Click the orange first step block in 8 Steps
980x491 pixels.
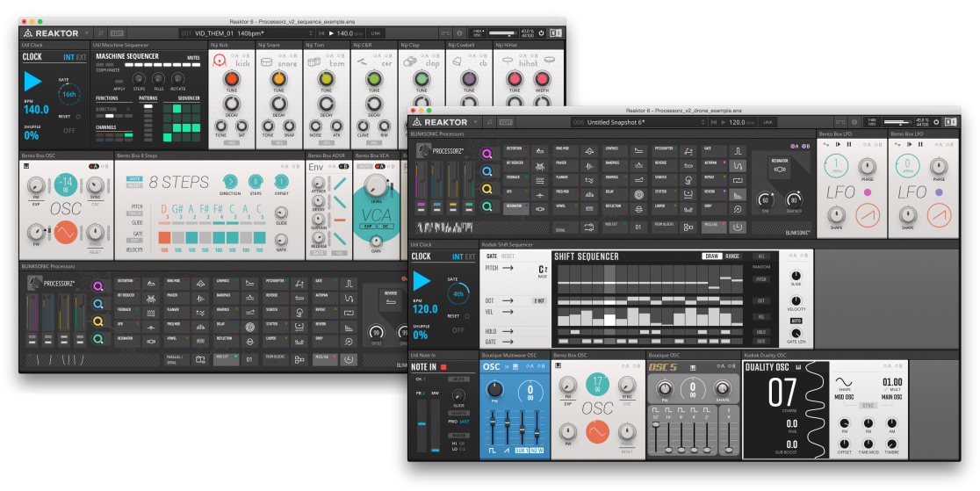point(164,238)
